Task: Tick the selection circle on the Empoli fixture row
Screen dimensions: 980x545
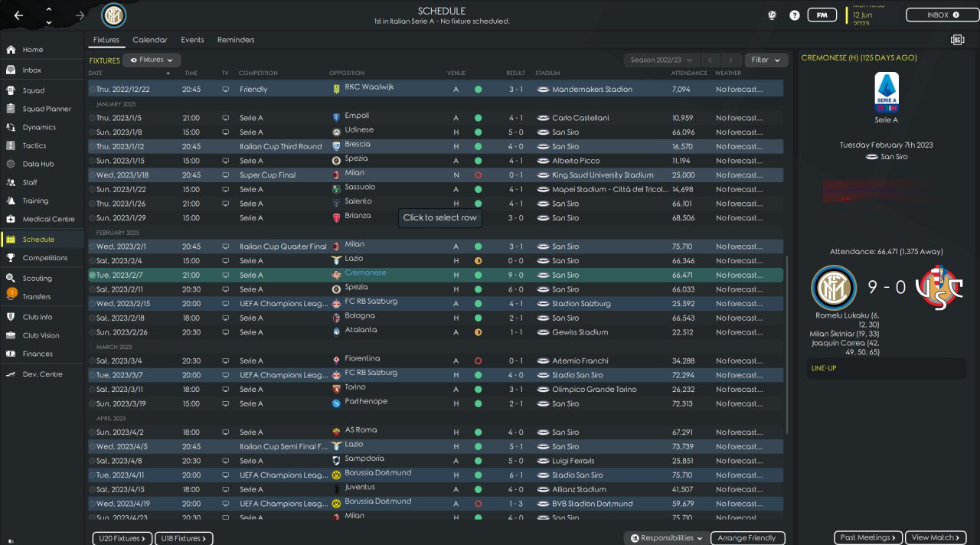Action: coord(93,118)
